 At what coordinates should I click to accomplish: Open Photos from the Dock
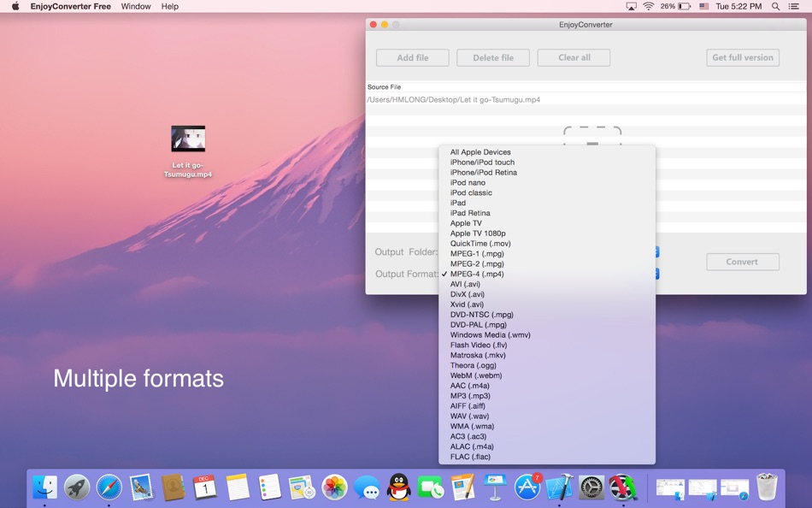click(x=334, y=489)
